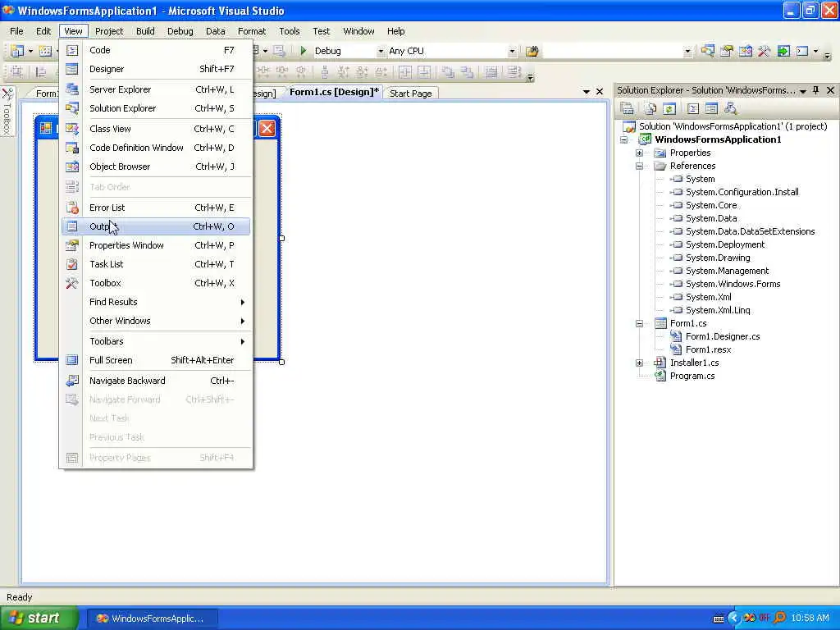Collapse the References node
This screenshot has width=840, height=630.
(639, 166)
